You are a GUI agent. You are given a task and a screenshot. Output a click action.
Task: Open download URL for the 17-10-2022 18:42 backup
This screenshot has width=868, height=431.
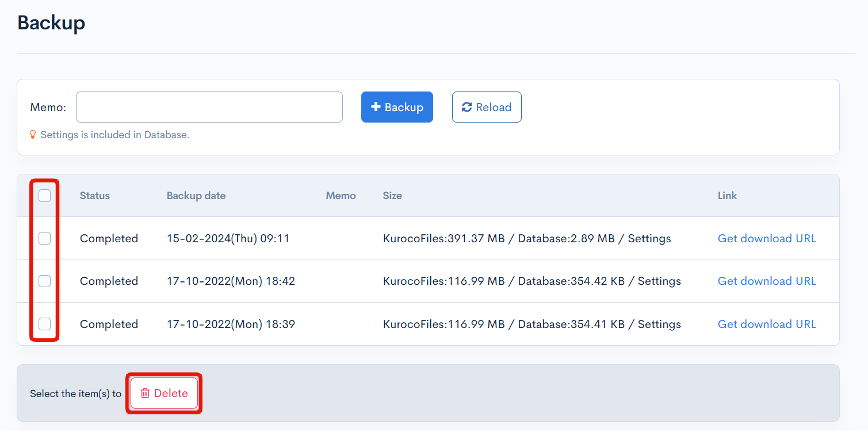tap(766, 281)
